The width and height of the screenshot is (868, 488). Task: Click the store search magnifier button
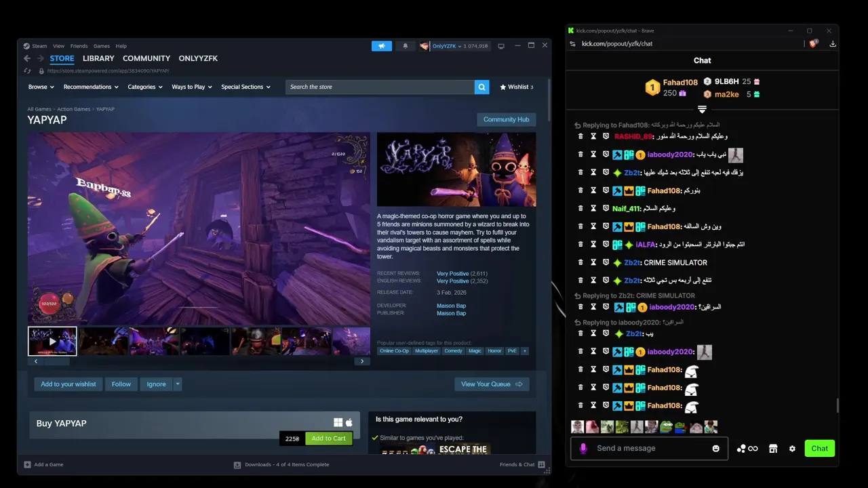[x=481, y=87]
